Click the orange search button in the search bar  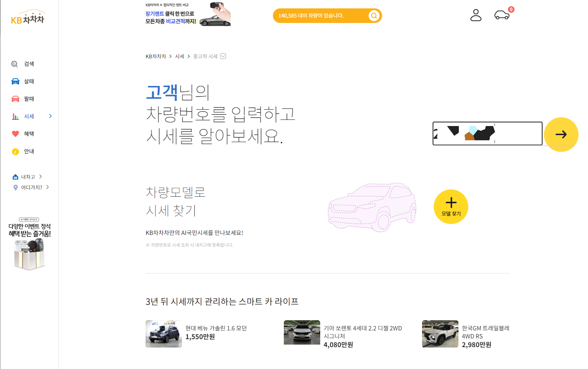374,16
